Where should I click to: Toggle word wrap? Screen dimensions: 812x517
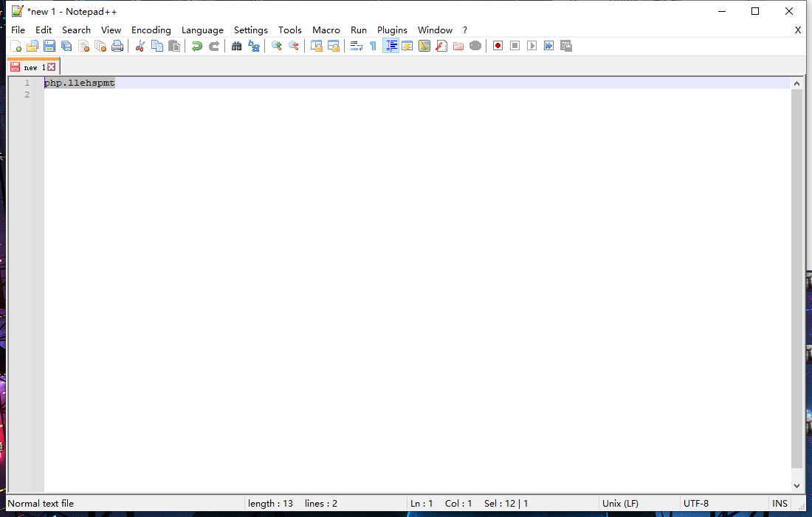pos(355,45)
